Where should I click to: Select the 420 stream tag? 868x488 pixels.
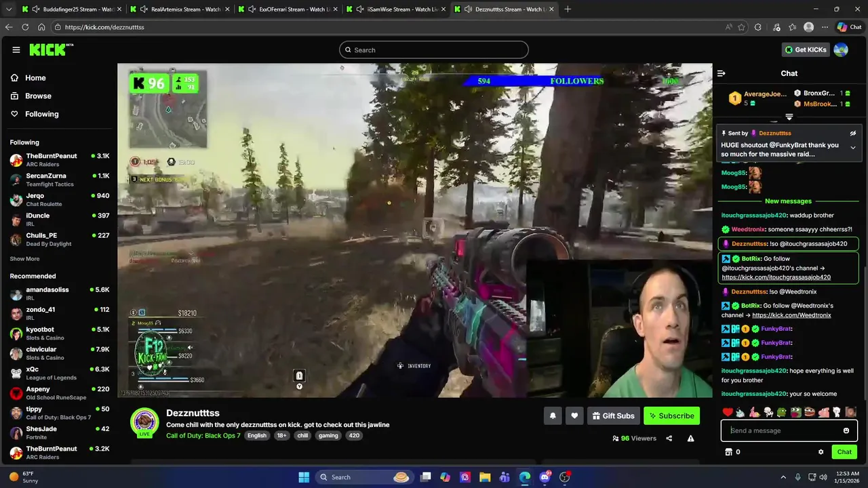pos(354,436)
